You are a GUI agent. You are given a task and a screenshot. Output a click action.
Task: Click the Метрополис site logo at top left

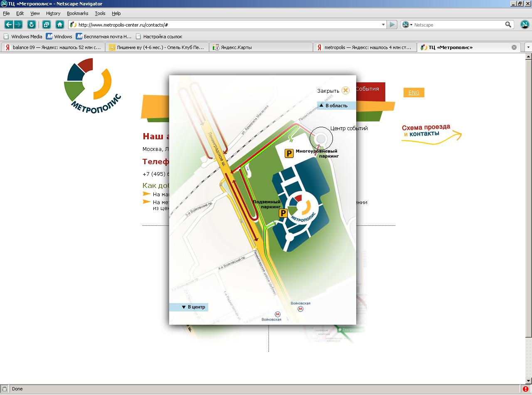[x=92, y=85]
